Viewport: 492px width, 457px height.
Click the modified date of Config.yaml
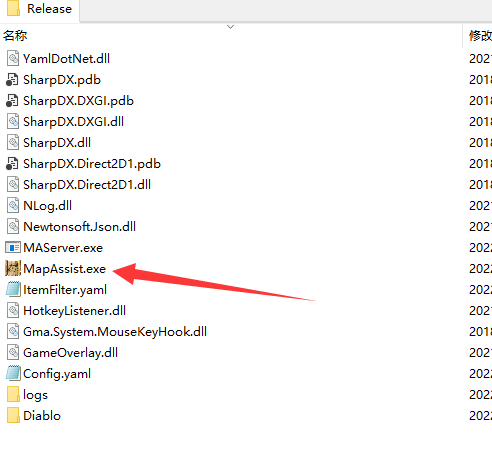click(480, 374)
